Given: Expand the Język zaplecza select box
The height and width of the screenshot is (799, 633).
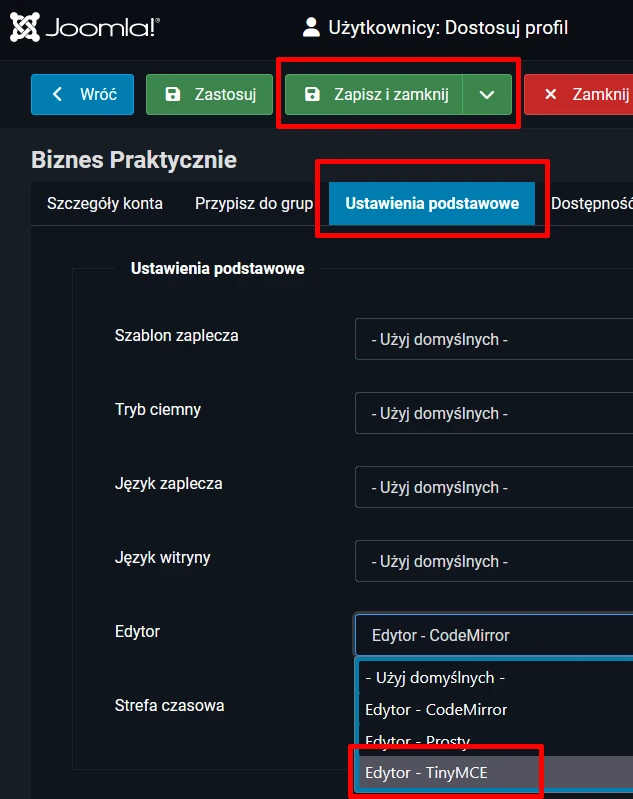Looking at the screenshot, I should [494, 487].
